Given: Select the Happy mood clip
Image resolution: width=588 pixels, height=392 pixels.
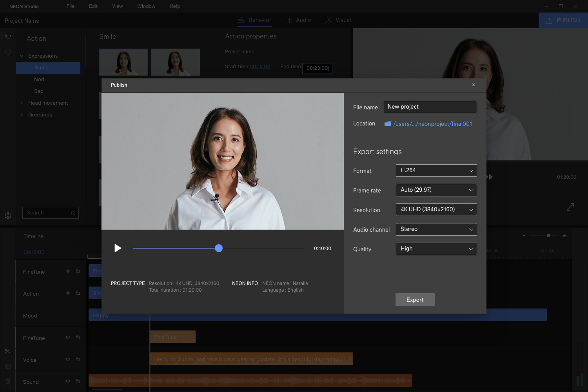Looking at the screenshot, I should coord(318,315).
